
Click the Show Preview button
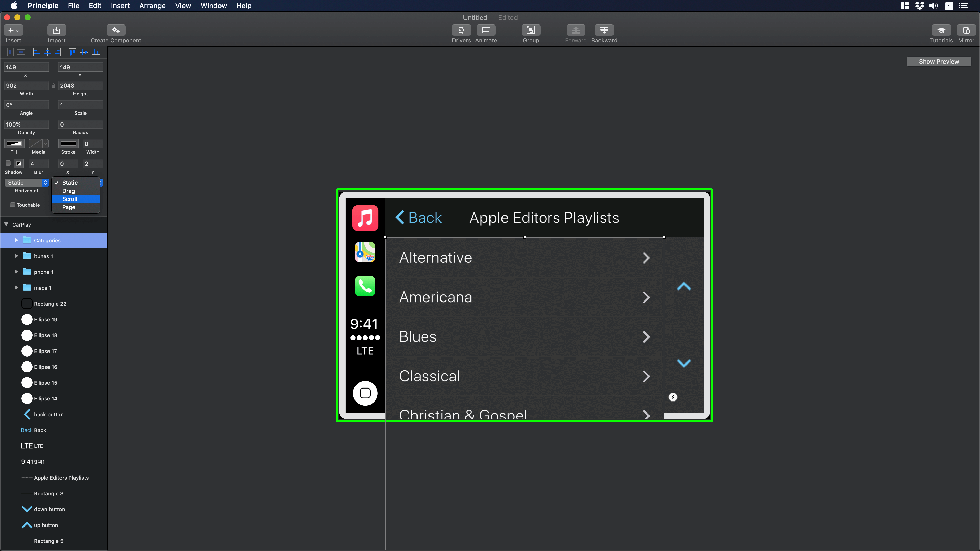[939, 61]
